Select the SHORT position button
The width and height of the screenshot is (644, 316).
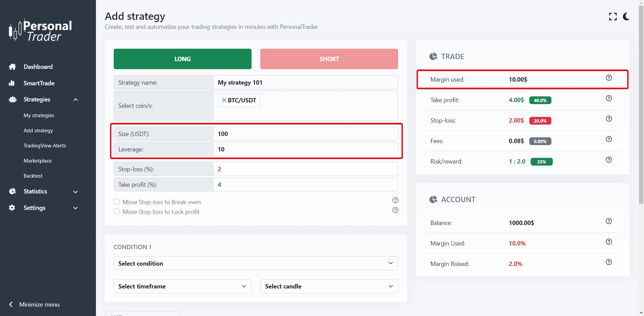tap(329, 59)
